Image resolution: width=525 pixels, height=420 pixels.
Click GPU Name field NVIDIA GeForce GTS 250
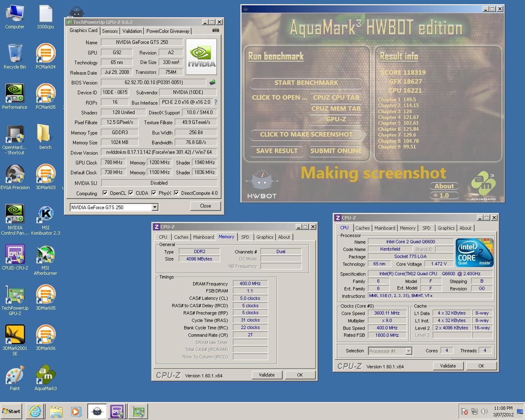point(142,42)
